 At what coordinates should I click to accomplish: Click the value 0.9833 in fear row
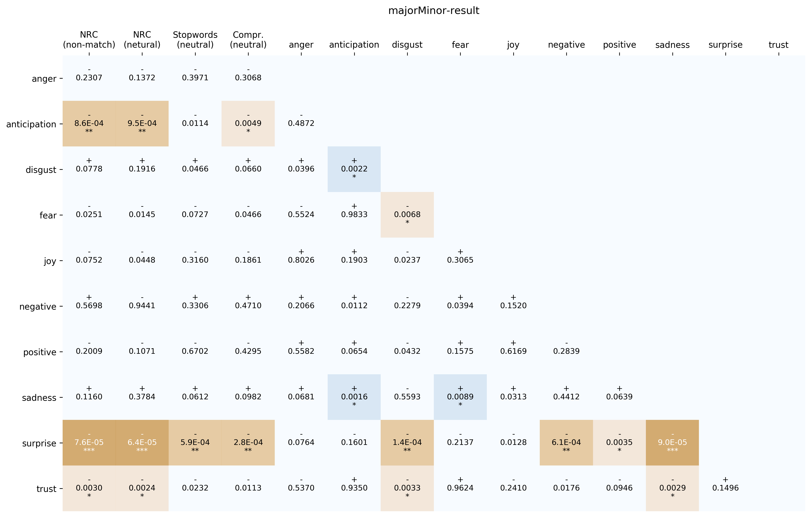[x=354, y=215]
